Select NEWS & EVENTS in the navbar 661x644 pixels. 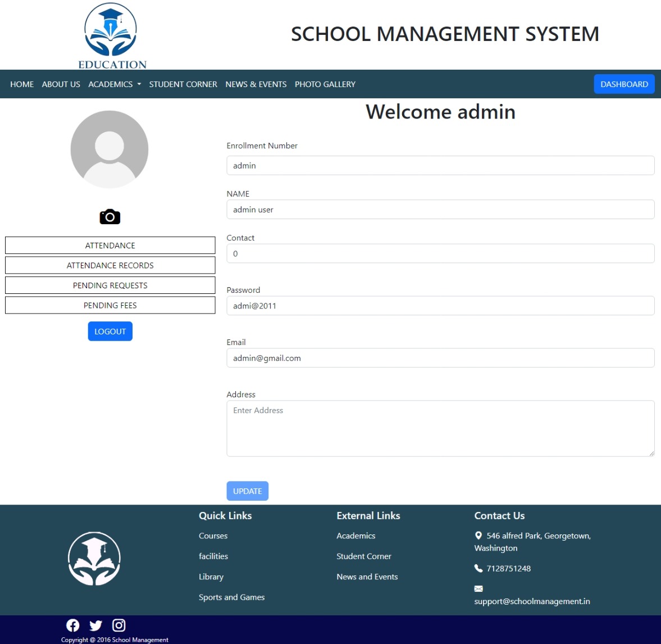tap(256, 84)
